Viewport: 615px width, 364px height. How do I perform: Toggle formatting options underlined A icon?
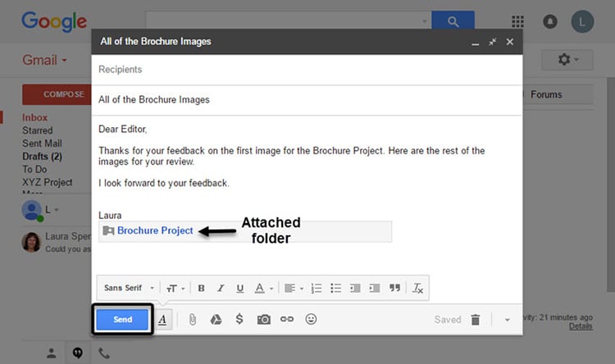pyautogui.click(x=162, y=320)
